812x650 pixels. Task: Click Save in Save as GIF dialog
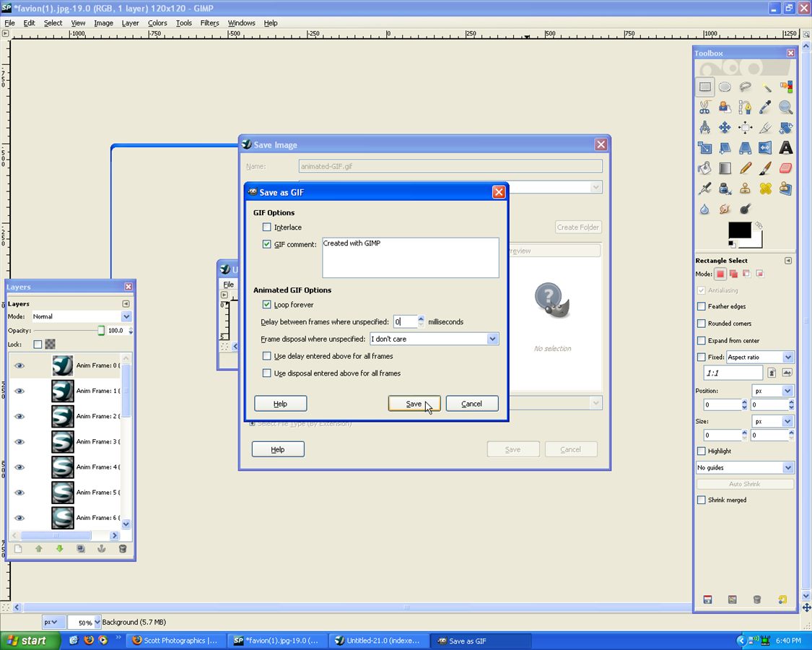414,404
